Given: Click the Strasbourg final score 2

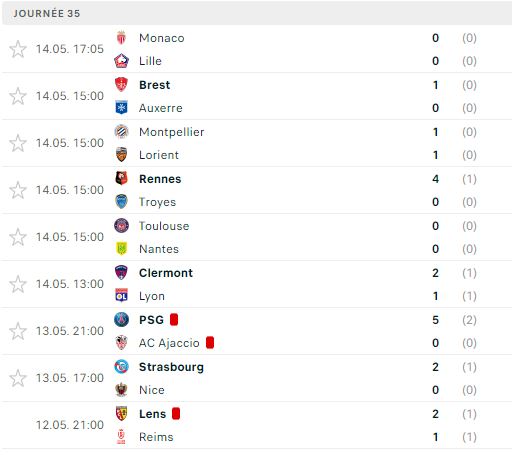Looking at the screenshot, I should point(435,367).
